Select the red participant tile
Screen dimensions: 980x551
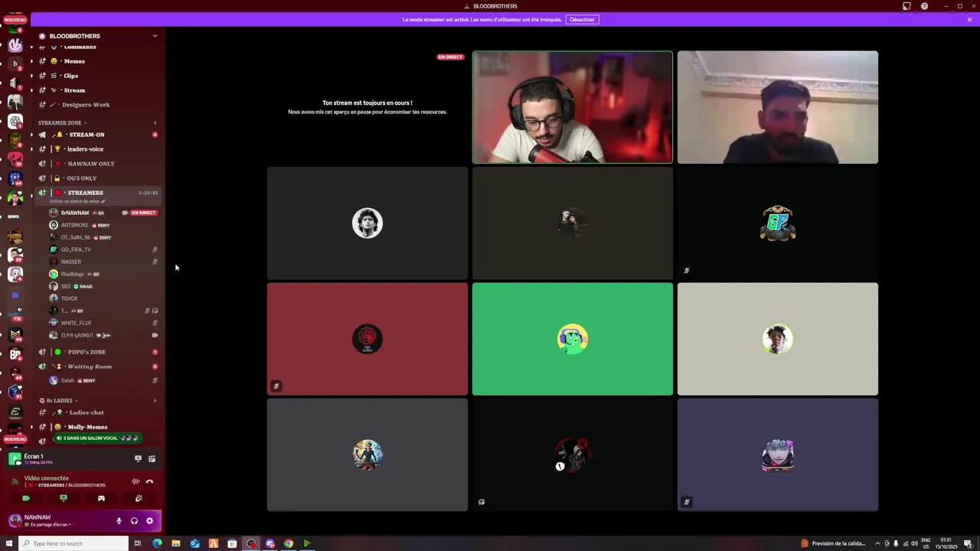(367, 339)
